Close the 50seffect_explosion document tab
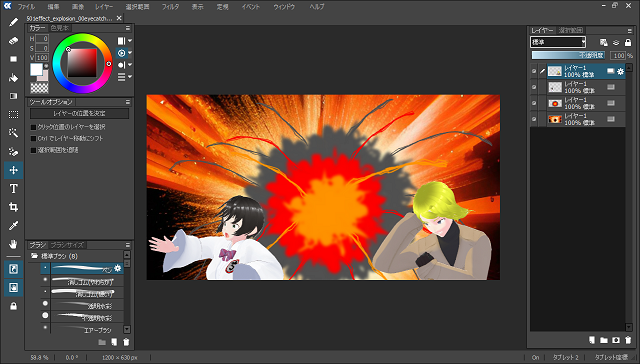Image resolution: width=640 pixels, height=364 pixels. [x=119, y=18]
